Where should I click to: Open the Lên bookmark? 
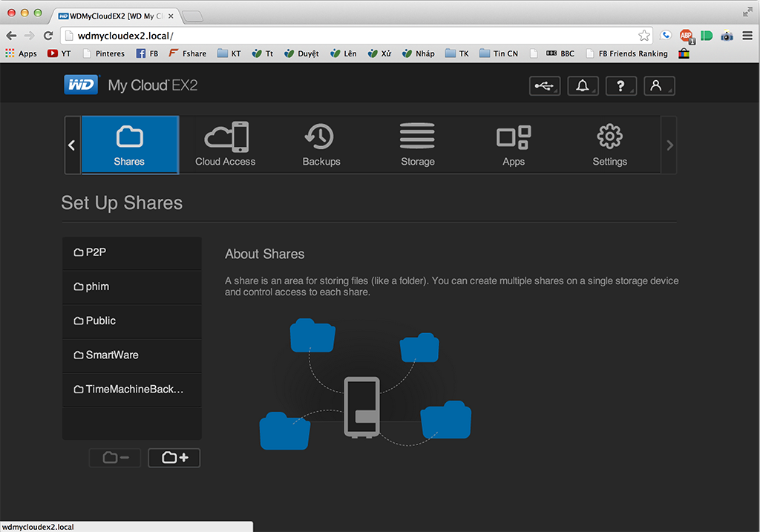pyautogui.click(x=343, y=53)
